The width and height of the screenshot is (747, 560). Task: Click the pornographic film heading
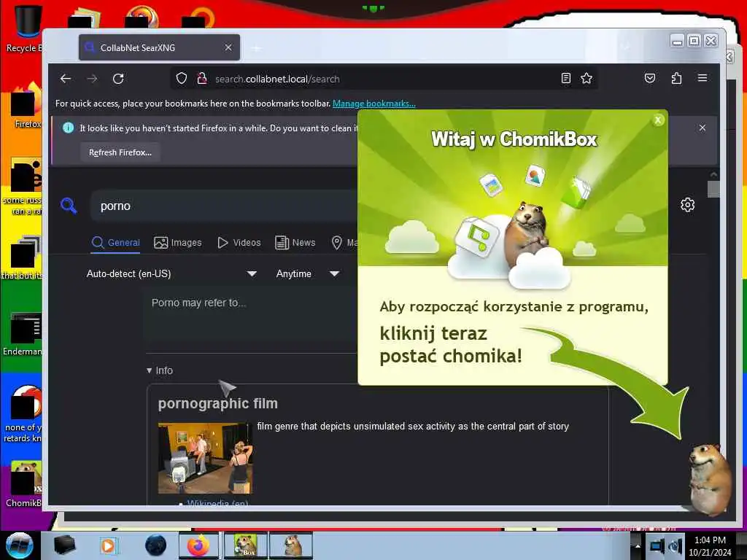217,403
